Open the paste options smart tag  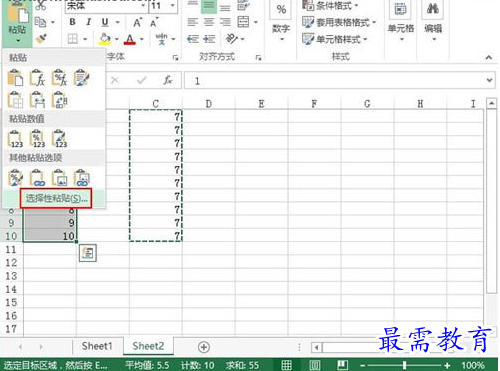[x=88, y=253]
